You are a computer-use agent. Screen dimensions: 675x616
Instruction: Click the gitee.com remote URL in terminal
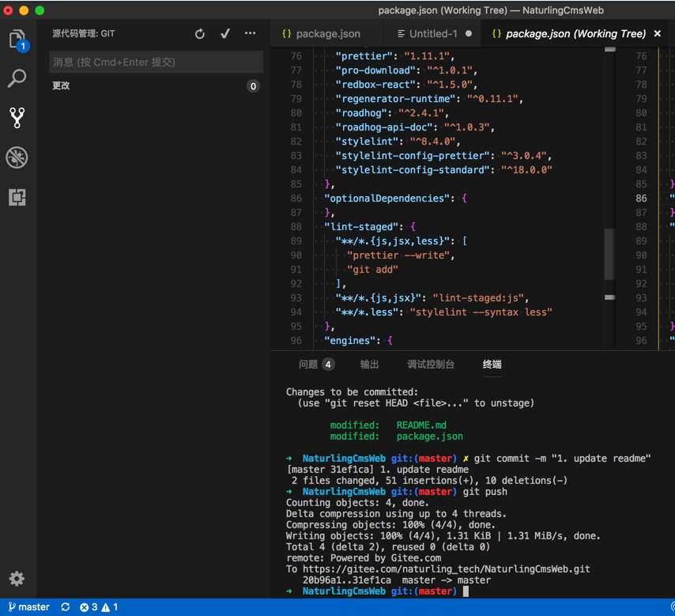tap(446, 569)
